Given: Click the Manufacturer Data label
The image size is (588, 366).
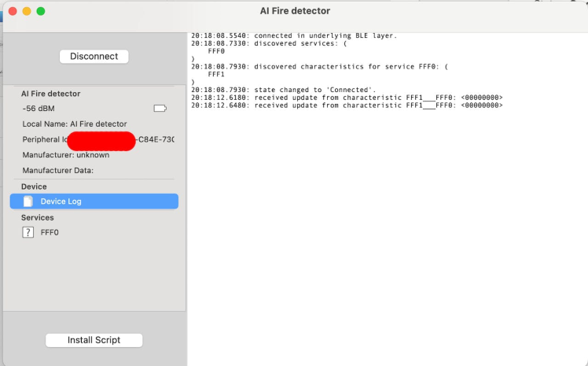Looking at the screenshot, I should [57, 171].
